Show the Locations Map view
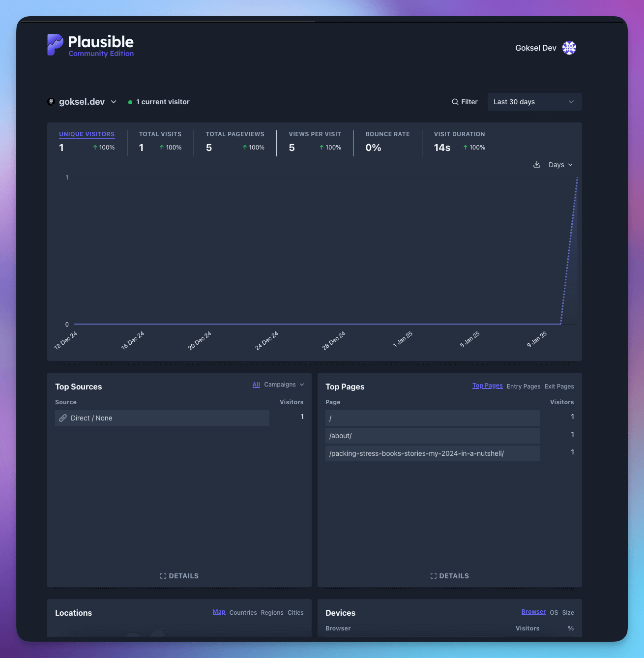Viewport: 644px width, 658px height. tap(219, 612)
